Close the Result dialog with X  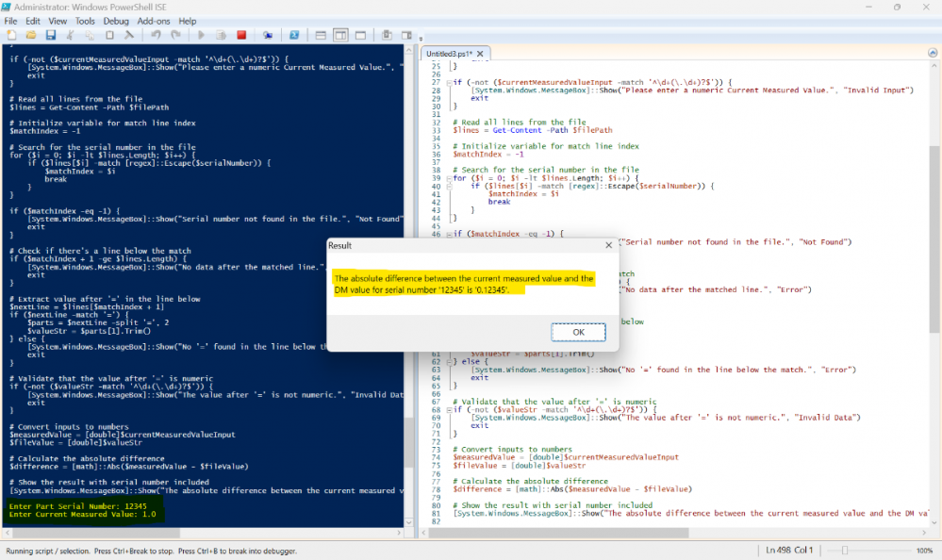604,245
